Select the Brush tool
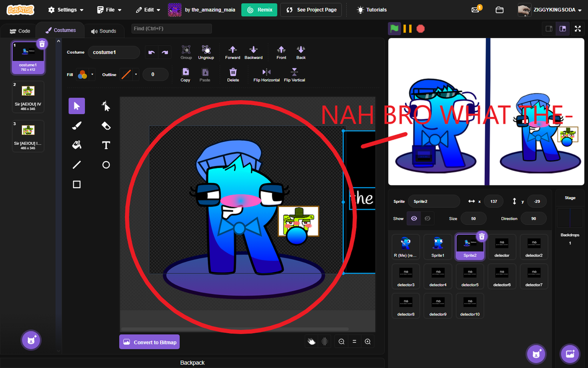The width and height of the screenshot is (588, 368). click(x=77, y=126)
